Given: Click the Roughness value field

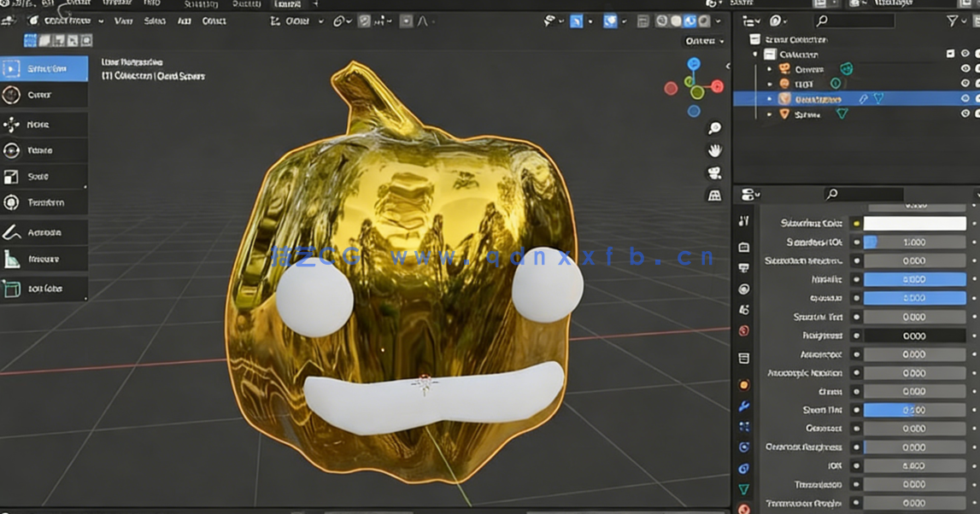Looking at the screenshot, I should pyautogui.click(x=914, y=336).
